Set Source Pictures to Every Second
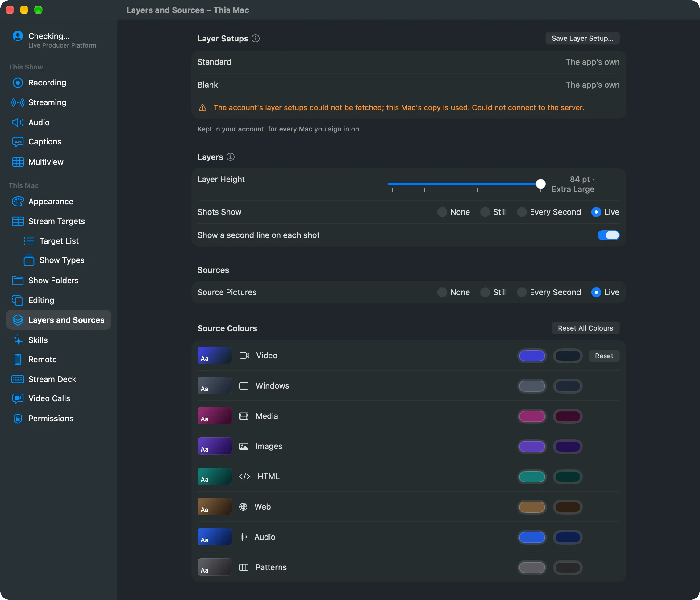Viewport: 700px width, 600px height. point(522,292)
